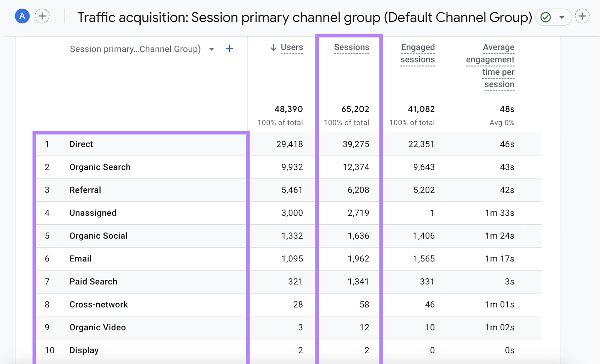The width and height of the screenshot is (600, 364).
Task: Click the Engaged sessions column header
Action: (417, 53)
